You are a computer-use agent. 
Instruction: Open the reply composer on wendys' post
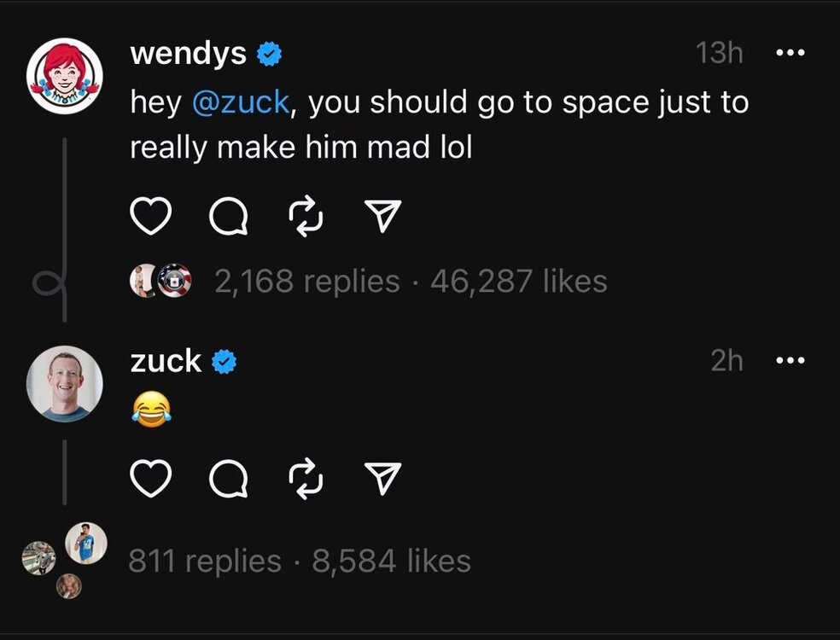point(227,216)
